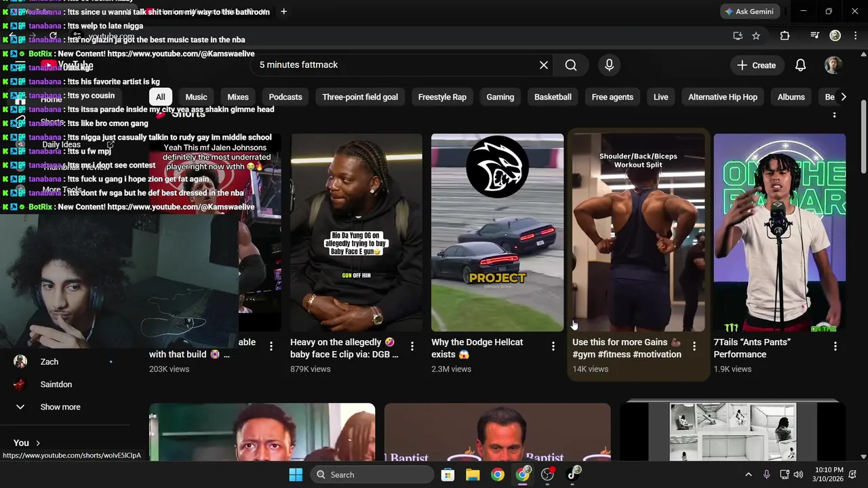Open the Baptist press conference video thumbnail
Viewport: 868px width, 488px height.
coord(497,432)
